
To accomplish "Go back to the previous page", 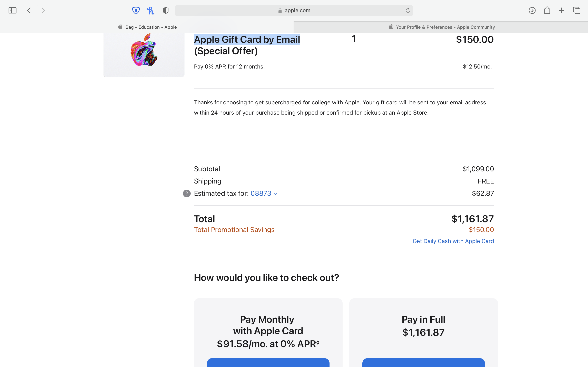I will point(29,10).
